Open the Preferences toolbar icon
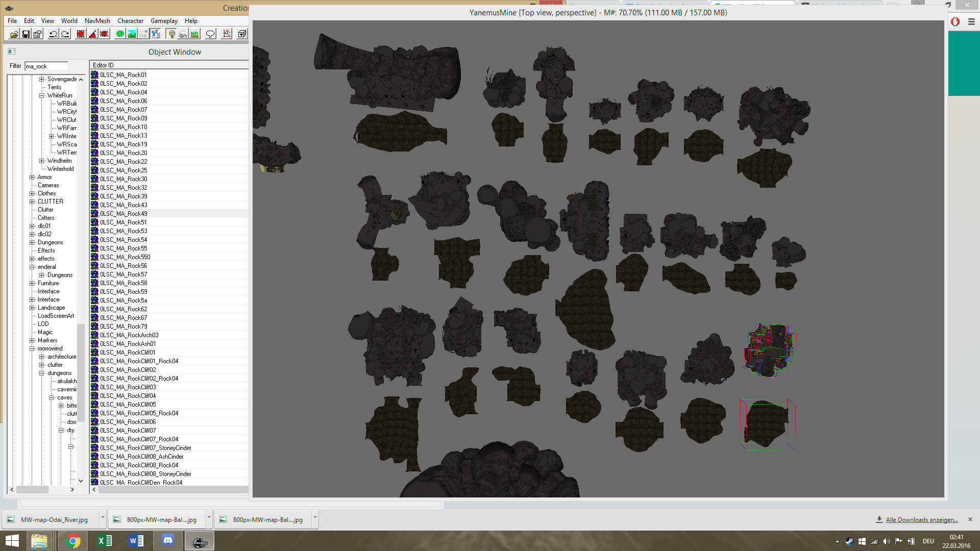 coord(38,34)
